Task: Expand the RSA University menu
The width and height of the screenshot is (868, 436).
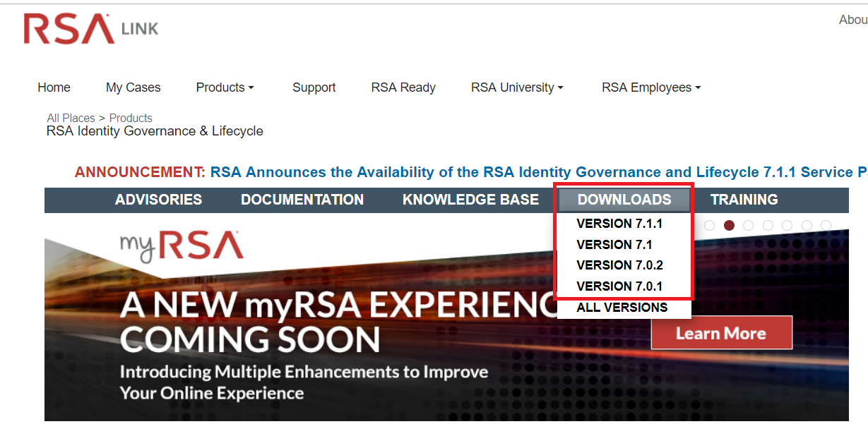Action: point(516,87)
